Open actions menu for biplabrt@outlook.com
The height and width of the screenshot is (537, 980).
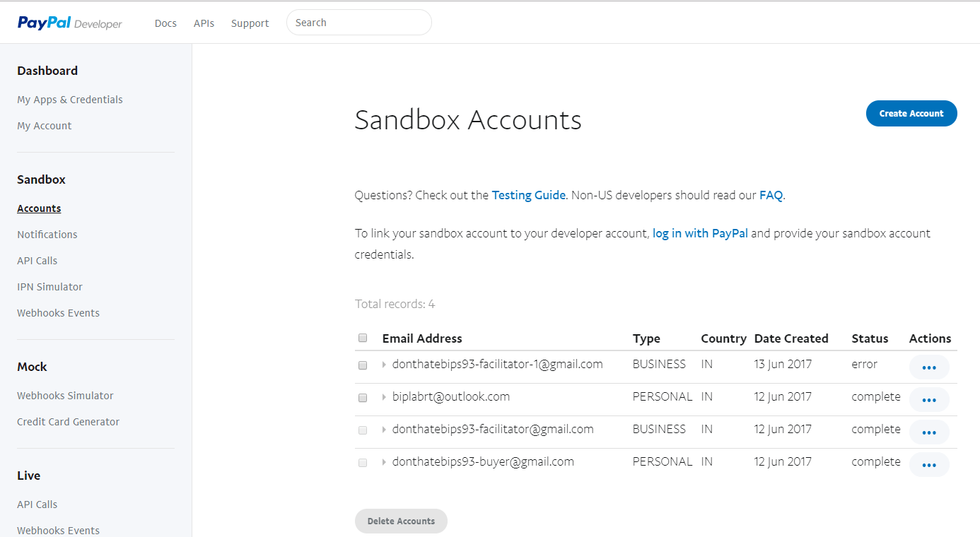click(x=929, y=400)
